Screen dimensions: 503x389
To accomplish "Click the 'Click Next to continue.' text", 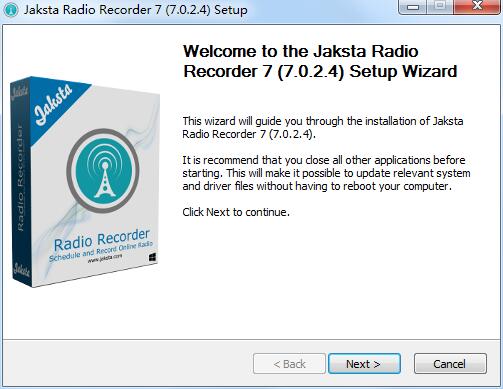I will (236, 212).
